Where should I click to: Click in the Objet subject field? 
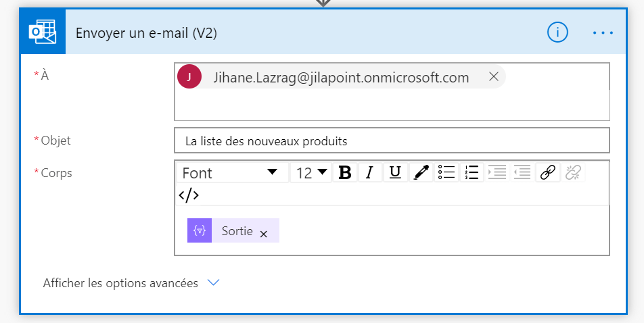coord(391,141)
